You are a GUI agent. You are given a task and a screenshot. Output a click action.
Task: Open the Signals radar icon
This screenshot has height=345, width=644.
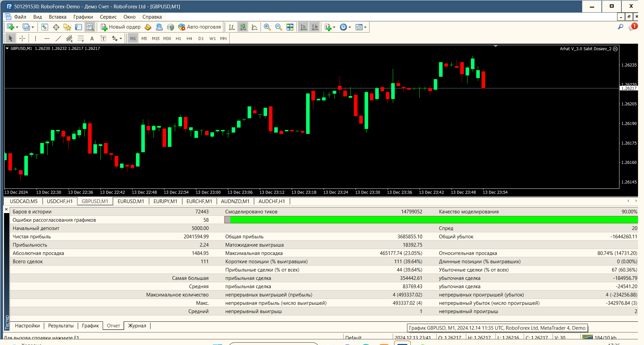[170, 27]
